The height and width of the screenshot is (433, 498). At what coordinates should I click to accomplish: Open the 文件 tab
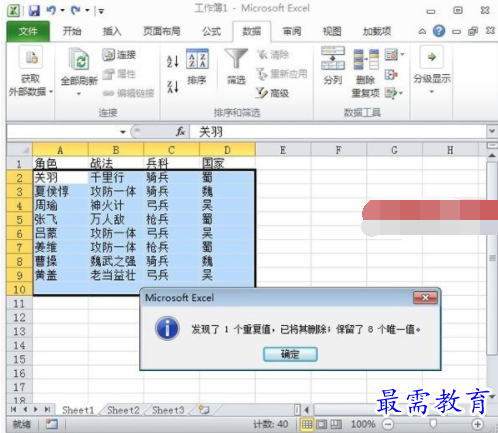28,31
